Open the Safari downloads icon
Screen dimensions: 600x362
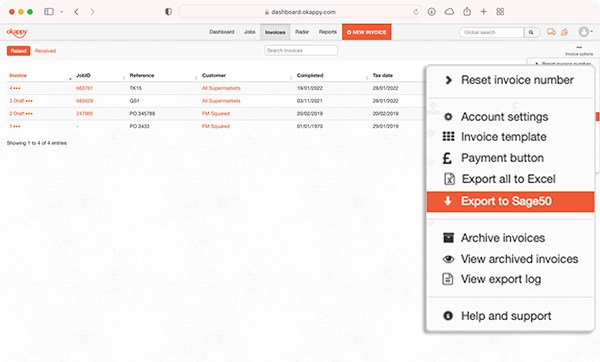(x=432, y=12)
